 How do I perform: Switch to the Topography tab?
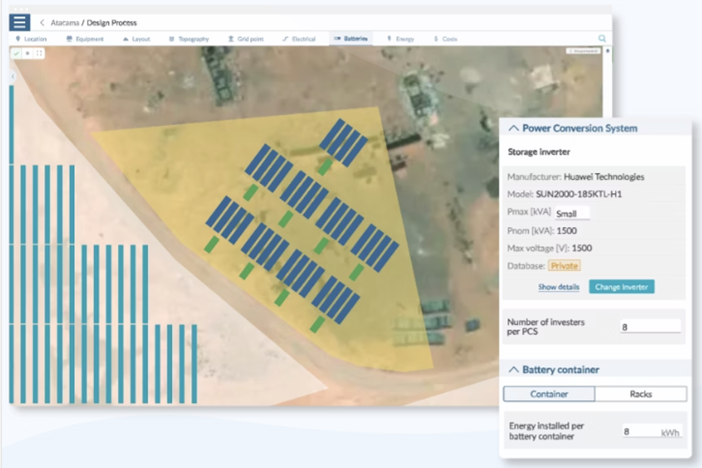[x=189, y=39]
